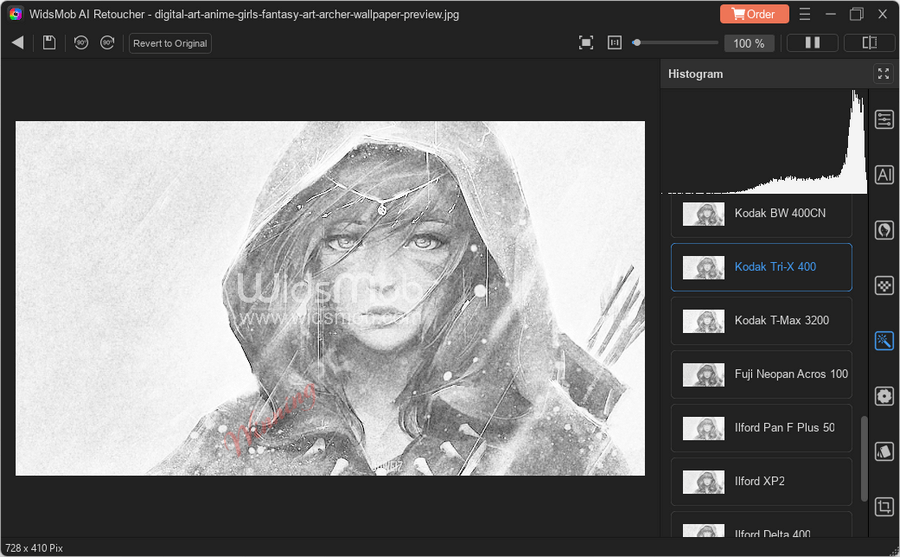The width and height of the screenshot is (900, 557).
Task: Rotate the image 90° clockwise
Action: click(107, 42)
